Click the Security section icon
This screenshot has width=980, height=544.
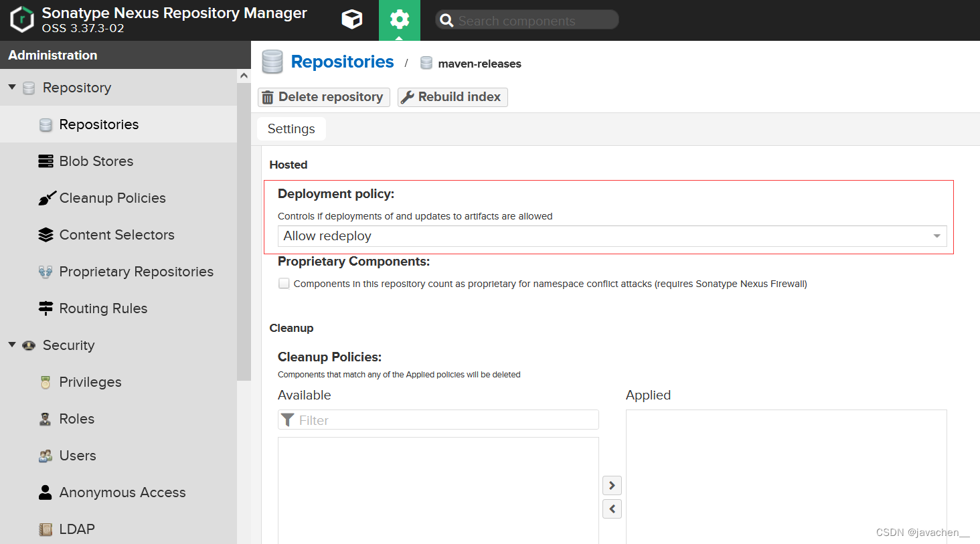pyautogui.click(x=29, y=345)
